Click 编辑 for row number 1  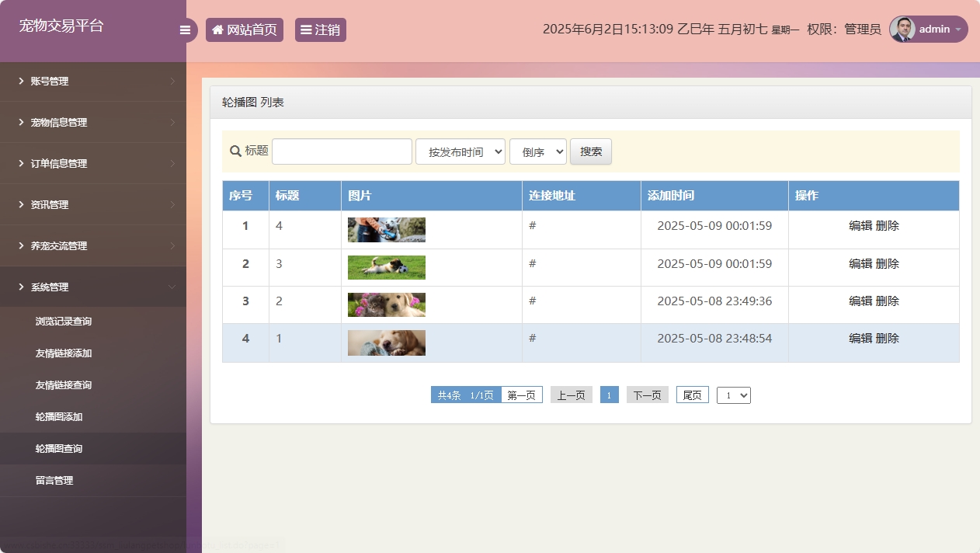click(x=860, y=226)
